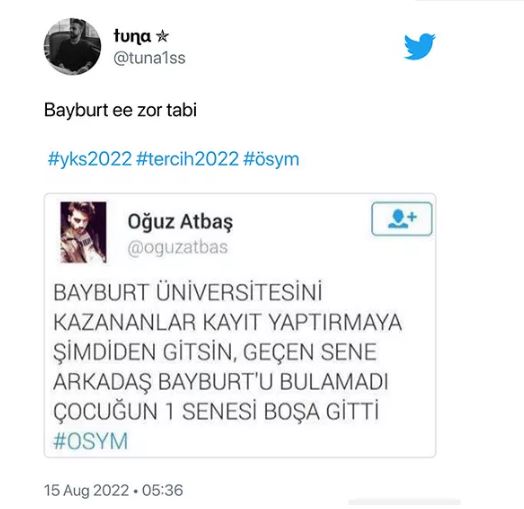Open the #OSYM hashtag in quoted tweet
Viewport: 524px width, 509px height.
click(x=91, y=441)
